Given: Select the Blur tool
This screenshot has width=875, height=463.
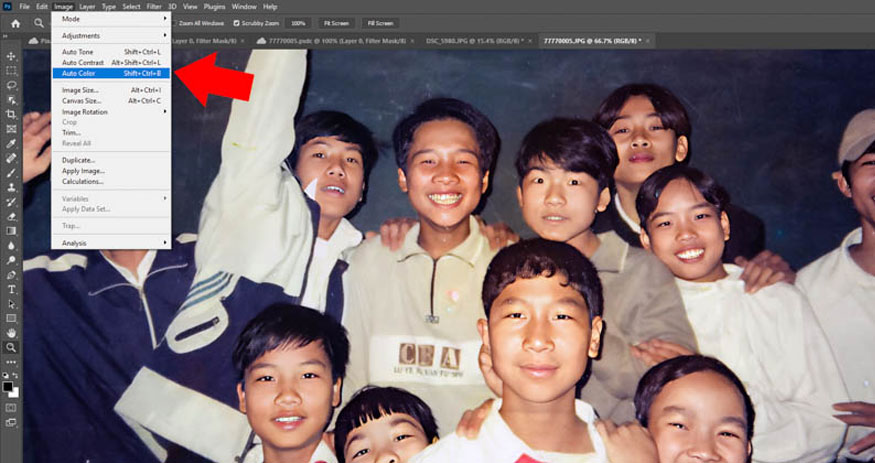Looking at the screenshot, I should pyautogui.click(x=11, y=245).
